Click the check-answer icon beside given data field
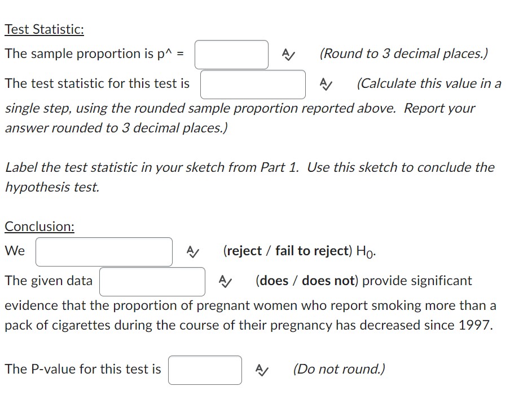532x395 pixels. 224,282
